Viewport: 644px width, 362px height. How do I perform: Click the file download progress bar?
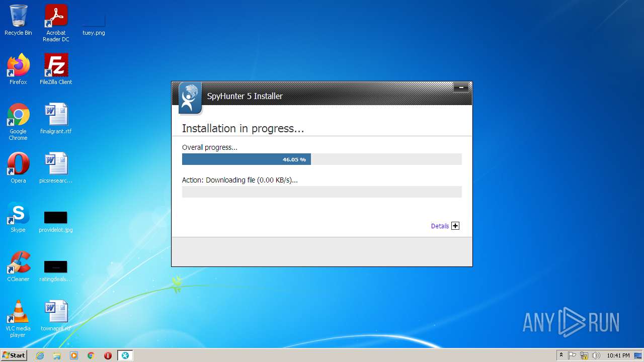321,192
